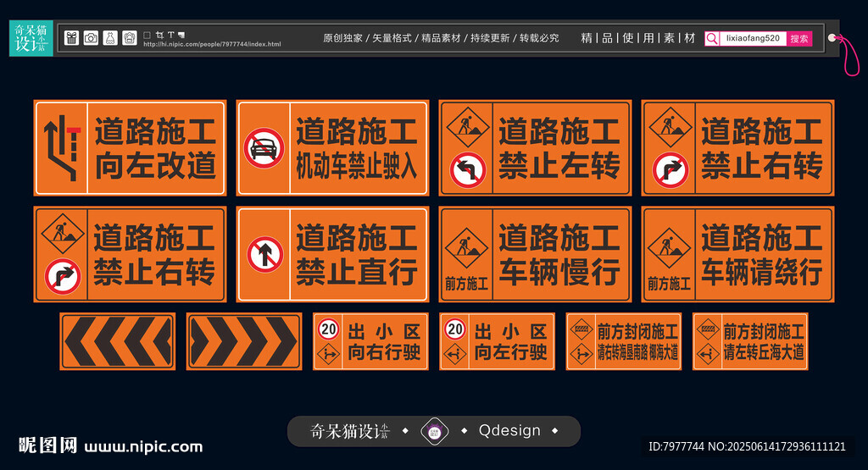Click the 矢量格式 text in the top bar
The width and height of the screenshot is (868, 470).
tap(392, 38)
